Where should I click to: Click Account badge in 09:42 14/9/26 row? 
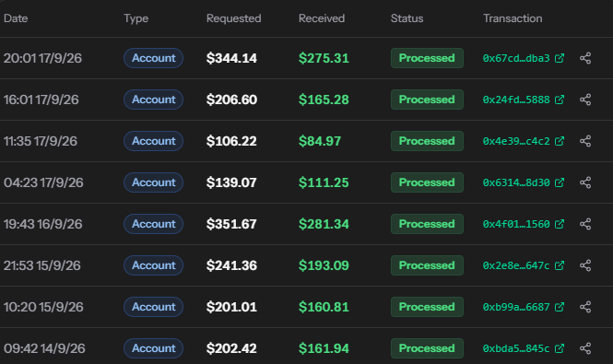pyautogui.click(x=153, y=348)
